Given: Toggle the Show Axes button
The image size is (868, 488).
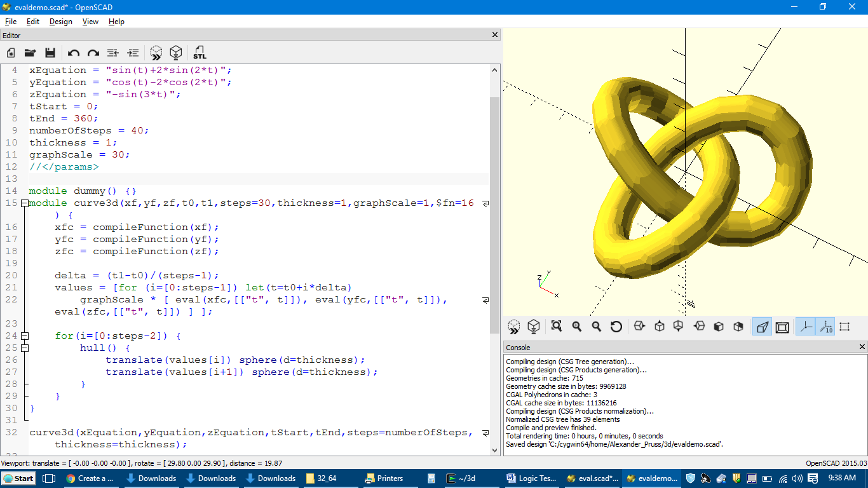Looking at the screenshot, I should [805, 327].
